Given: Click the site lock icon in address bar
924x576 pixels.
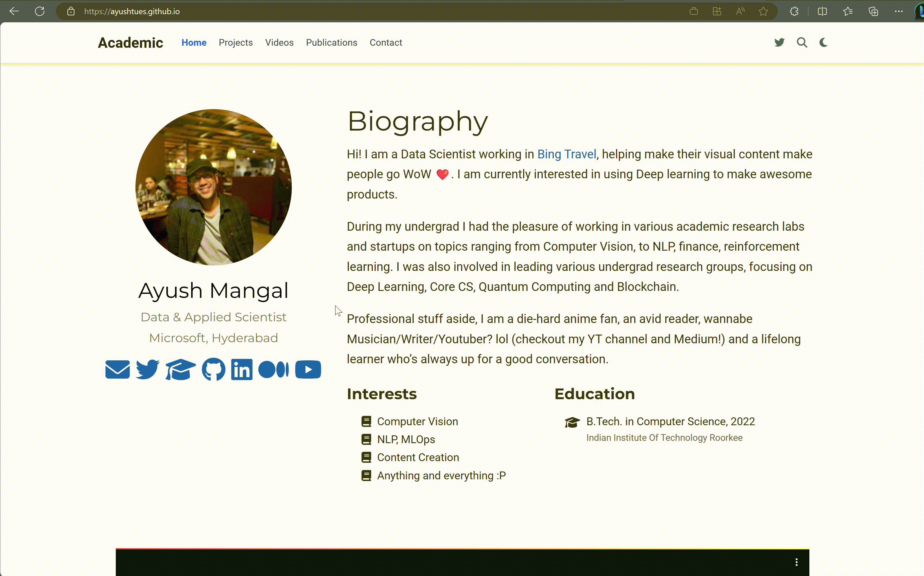Looking at the screenshot, I should [71, 11].
